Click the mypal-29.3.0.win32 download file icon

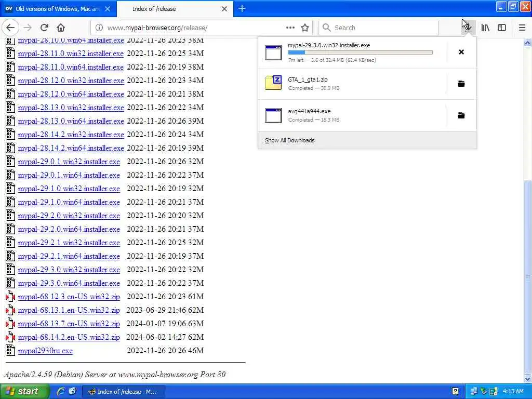point(273,52)
